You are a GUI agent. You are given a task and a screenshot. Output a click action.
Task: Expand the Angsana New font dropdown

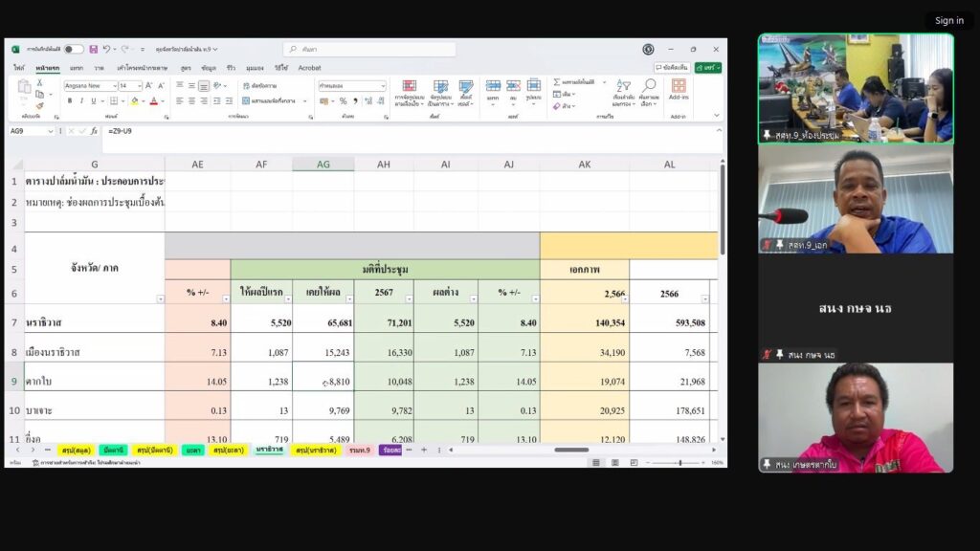coord(113,86)
